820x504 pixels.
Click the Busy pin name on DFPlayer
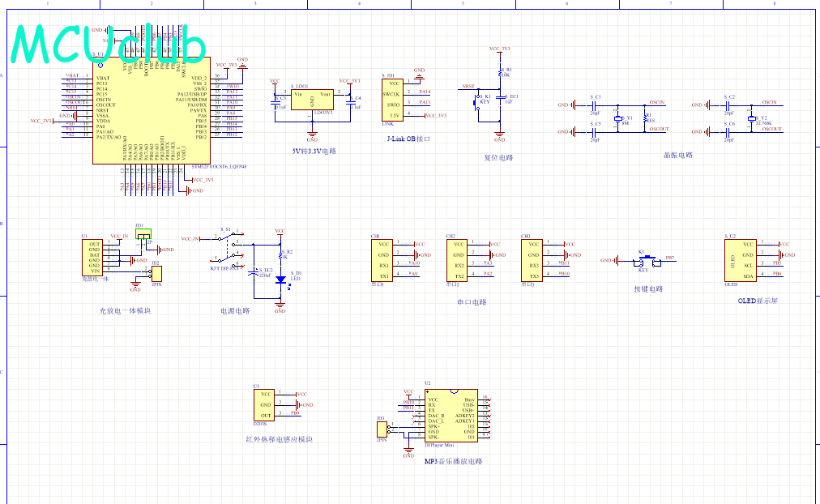[470, 400]
